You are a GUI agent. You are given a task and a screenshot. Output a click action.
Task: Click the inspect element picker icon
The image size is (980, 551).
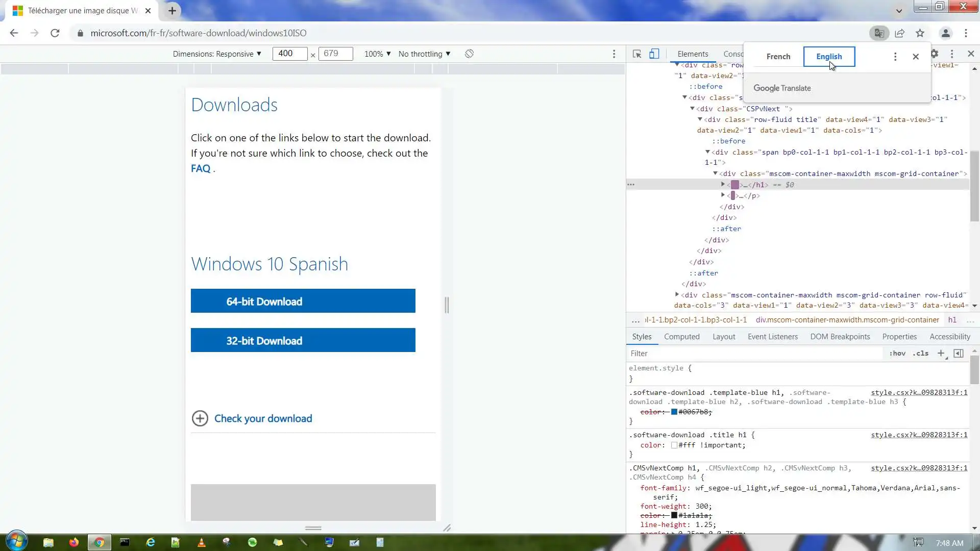(636, 54)
